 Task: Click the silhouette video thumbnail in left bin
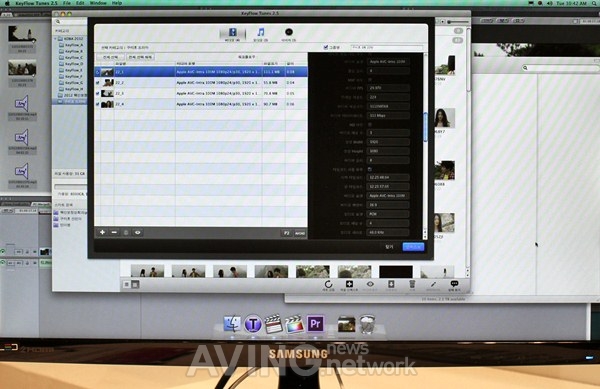click(21, 34)
